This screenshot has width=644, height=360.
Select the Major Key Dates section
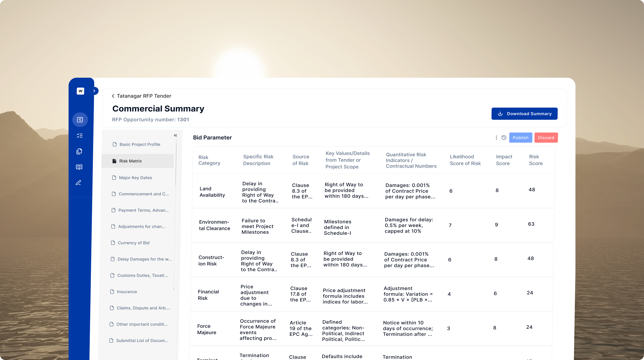pos(135,178)
